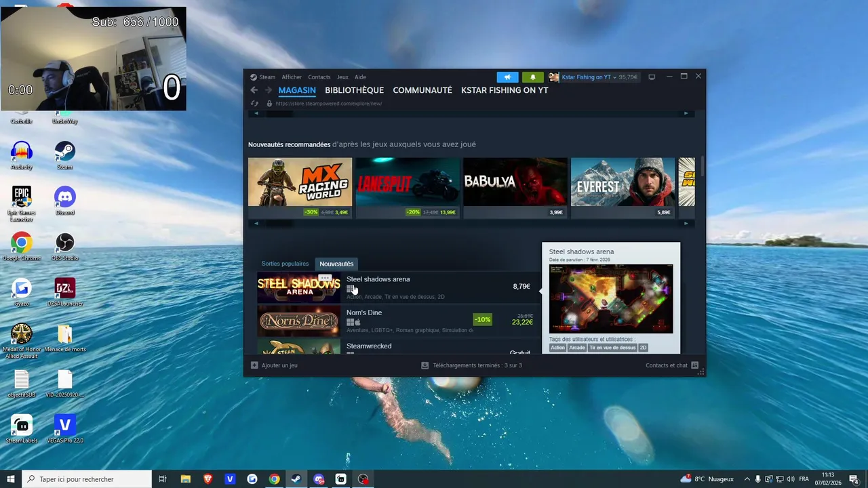Click the Tir en vue de dessus tag
The width and height of the screenshot is (868, 488).
pos(612,348)
